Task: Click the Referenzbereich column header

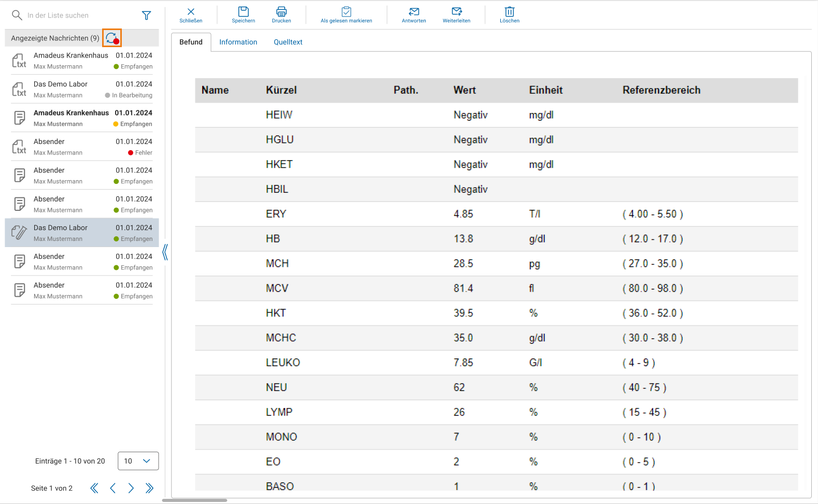Action: point(661,90)
